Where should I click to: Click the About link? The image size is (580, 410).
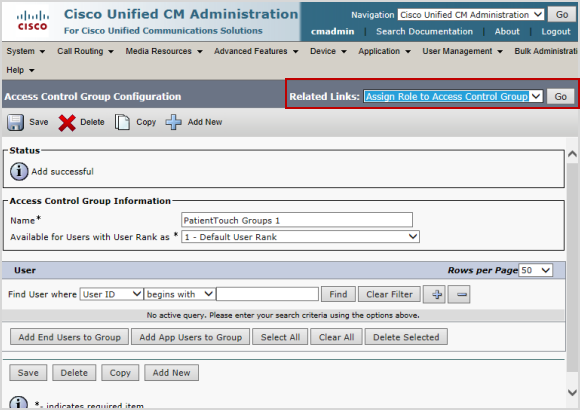(x=507, y=31)
